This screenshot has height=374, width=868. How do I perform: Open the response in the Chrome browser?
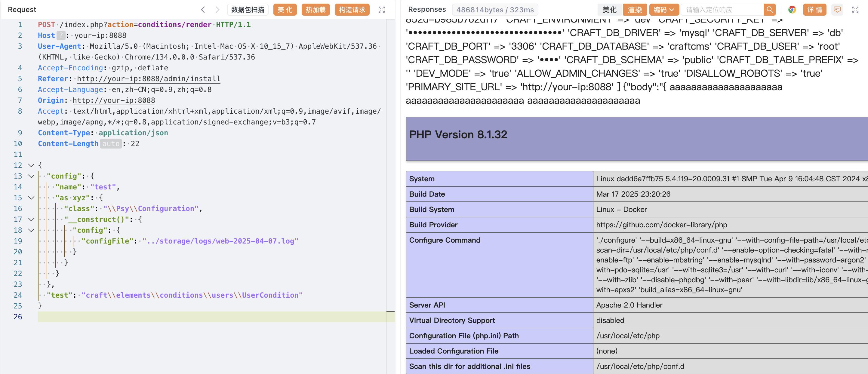coord(792,10)
